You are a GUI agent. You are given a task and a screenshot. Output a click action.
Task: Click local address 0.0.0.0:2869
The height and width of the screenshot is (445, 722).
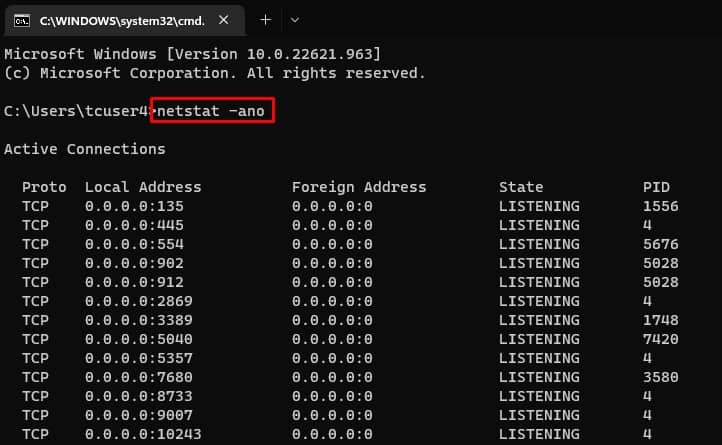[x=139, y=301]
